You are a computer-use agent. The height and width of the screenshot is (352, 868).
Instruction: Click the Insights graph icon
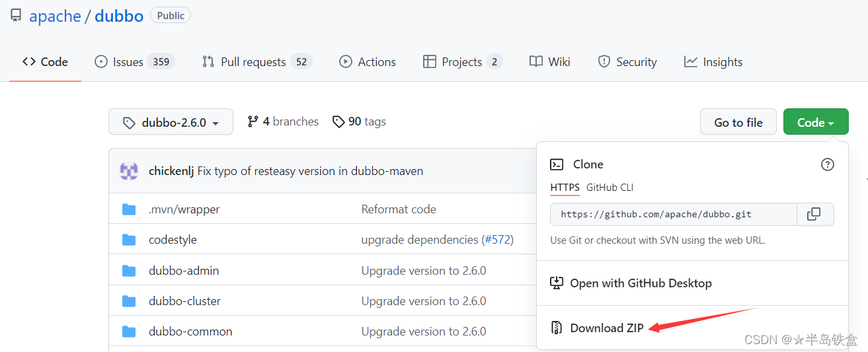[x=691, y=61]
